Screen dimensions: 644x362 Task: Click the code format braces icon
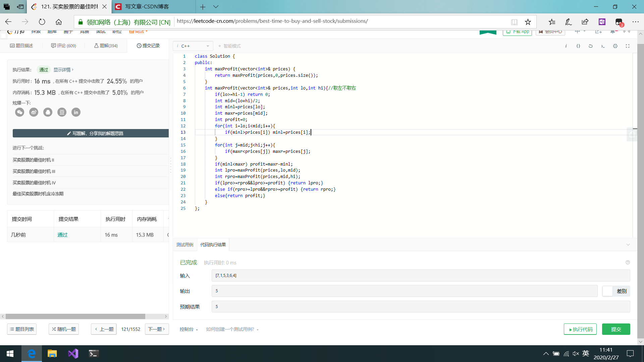click(578, 46)
